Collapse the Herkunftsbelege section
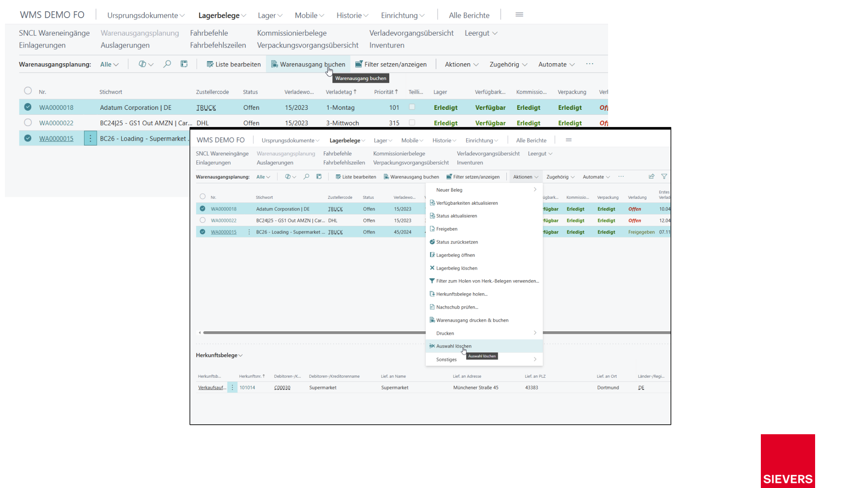Screen dimensions: 868x488 pyautogui.click(x=219, y=355)
